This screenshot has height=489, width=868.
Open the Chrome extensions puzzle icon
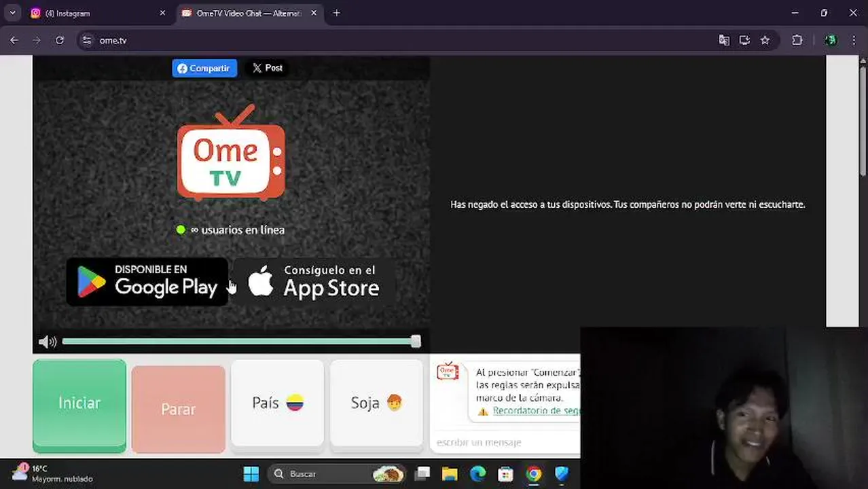click(797, 40)
